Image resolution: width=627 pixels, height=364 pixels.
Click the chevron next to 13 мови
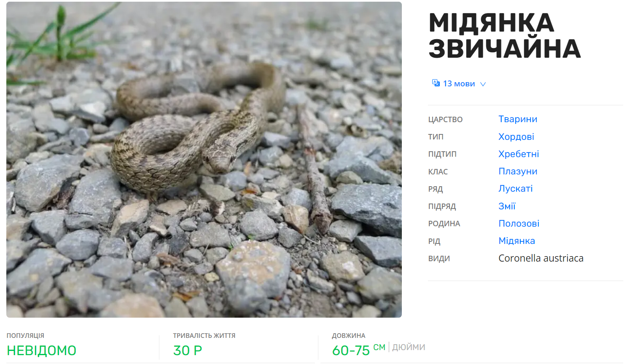[x=483, y=84]
